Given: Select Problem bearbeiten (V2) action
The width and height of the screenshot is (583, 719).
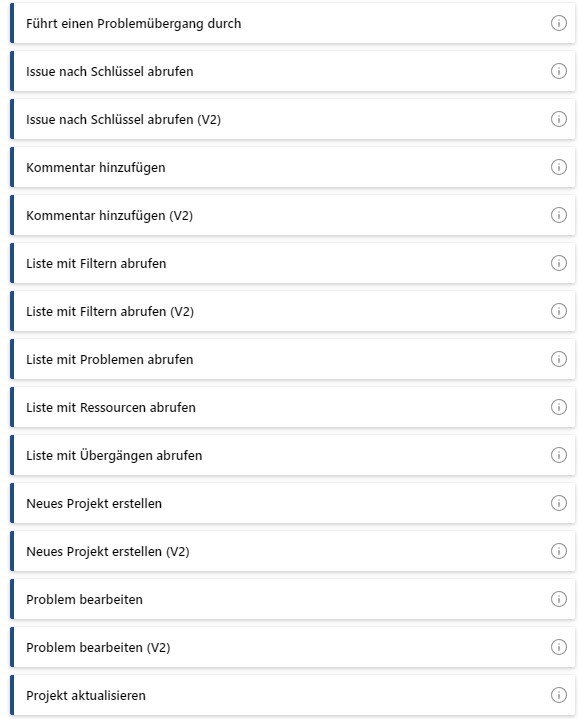Looking at the screenshot, I should pyautogui.click(x=293, y=647).
